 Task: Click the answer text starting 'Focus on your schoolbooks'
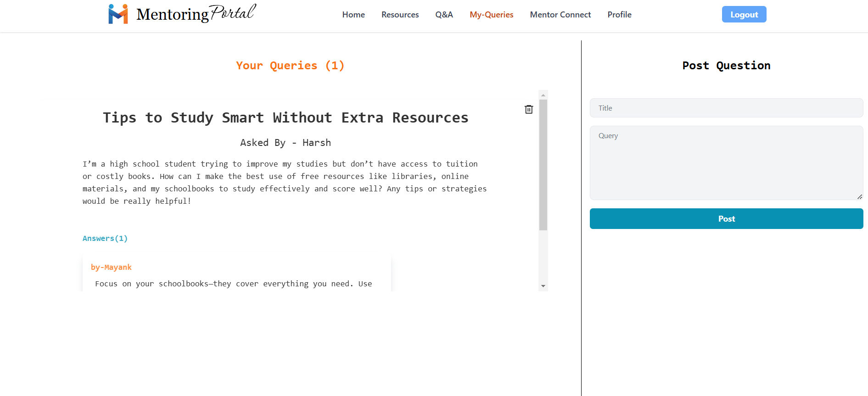[233, 284]
